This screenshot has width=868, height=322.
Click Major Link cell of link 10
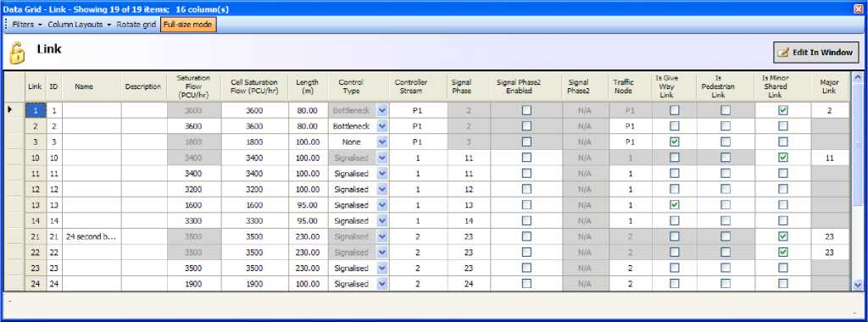(x=830, y=158)
